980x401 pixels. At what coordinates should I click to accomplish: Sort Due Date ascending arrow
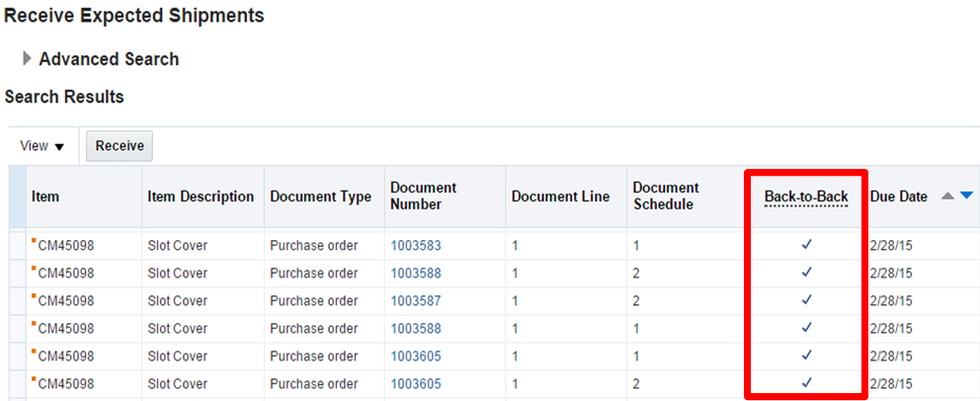[947, 197]
